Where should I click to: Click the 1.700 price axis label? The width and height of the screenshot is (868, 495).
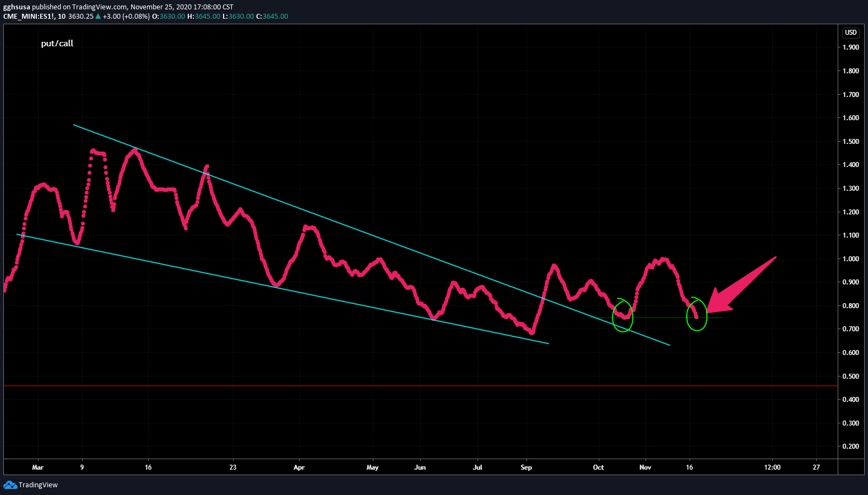(851, 95)
